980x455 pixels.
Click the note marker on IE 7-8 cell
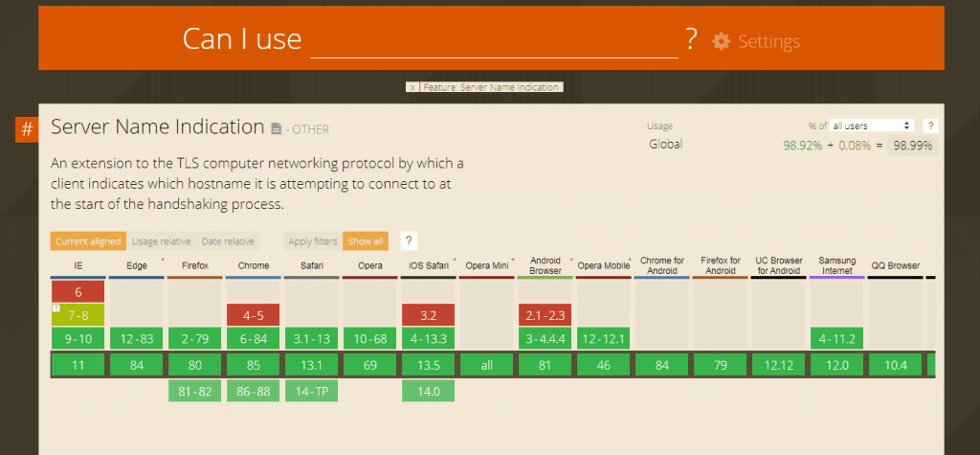[56, 307]
